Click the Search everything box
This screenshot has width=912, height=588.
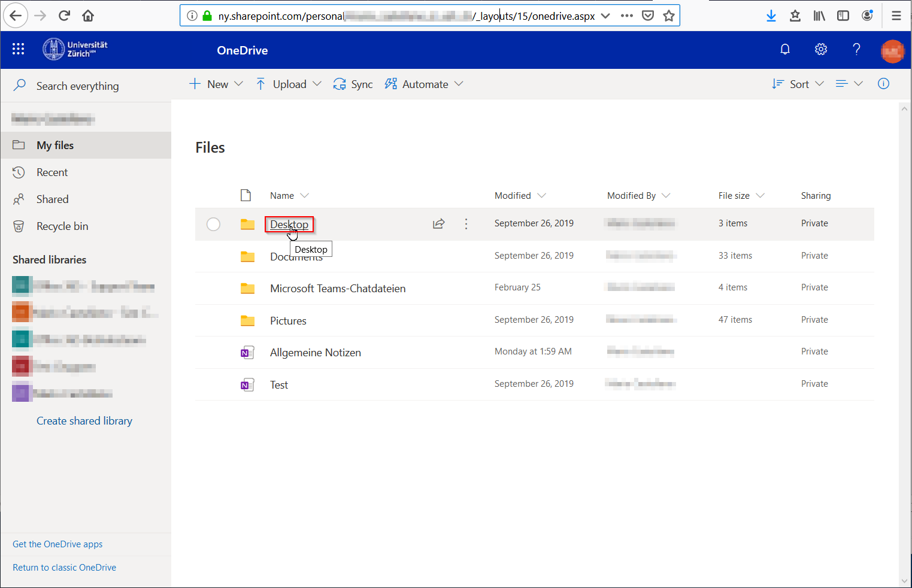tap(86, 86)
